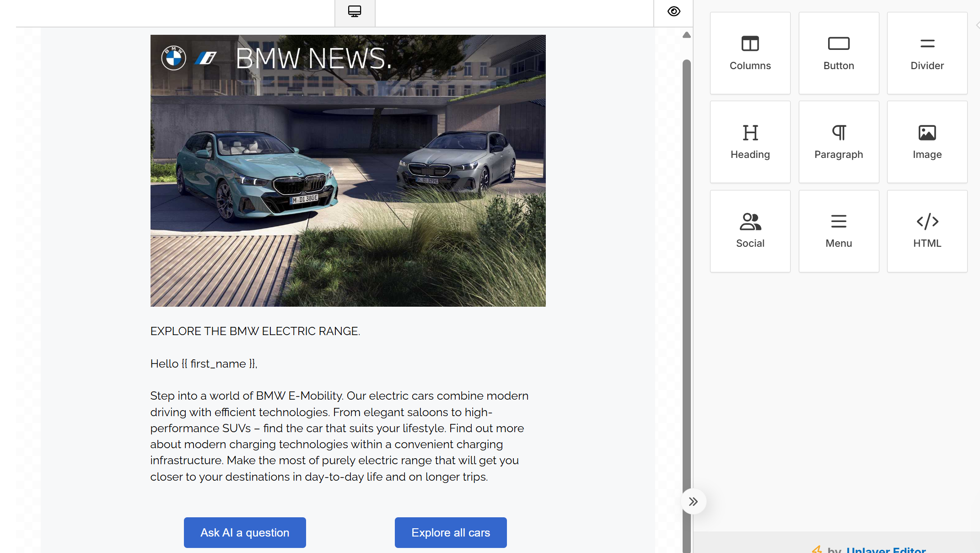980x553 pixels.
Task: Collapse the side panel with double chevron
Action: [693, 502]
